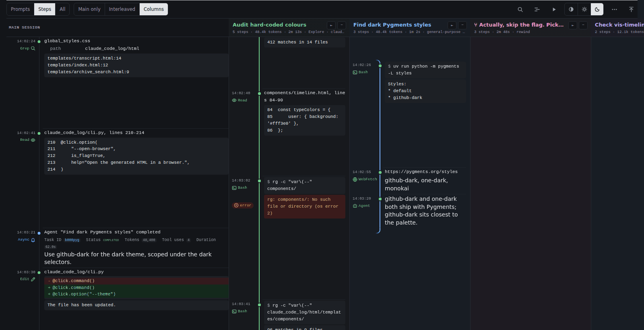Click the Edit pencil icon for cli.py
Image resolution: width=644 pixels, height=330 pixels.
[33, 279]
